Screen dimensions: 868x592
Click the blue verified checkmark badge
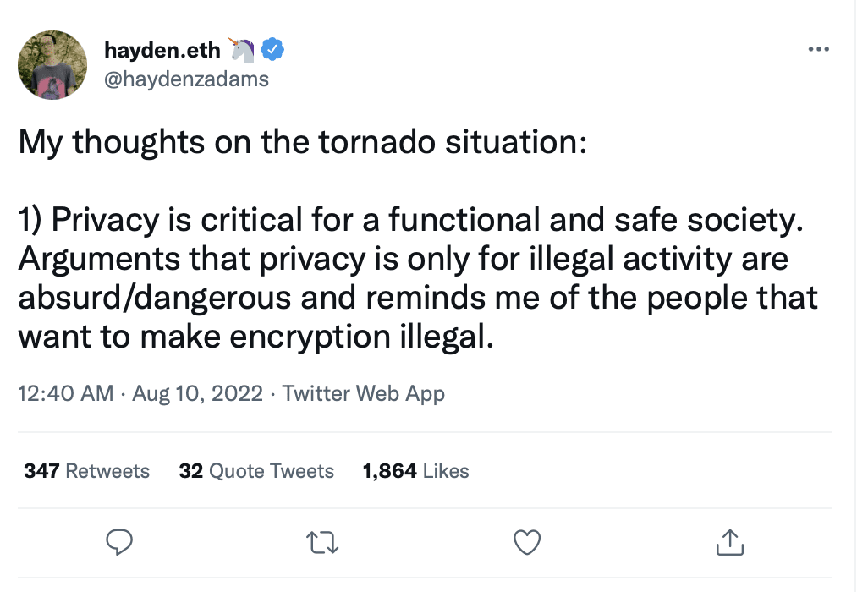tap(272, 50)
